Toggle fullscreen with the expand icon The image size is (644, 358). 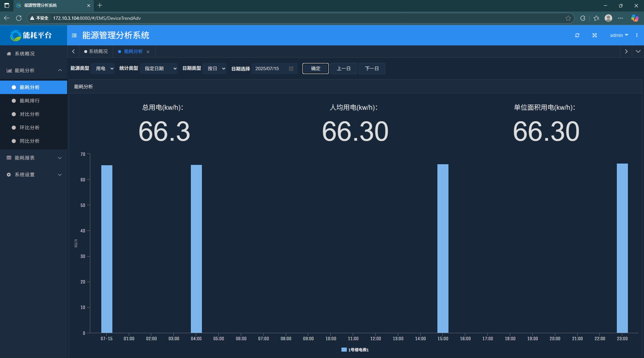(x=594, y=35)
